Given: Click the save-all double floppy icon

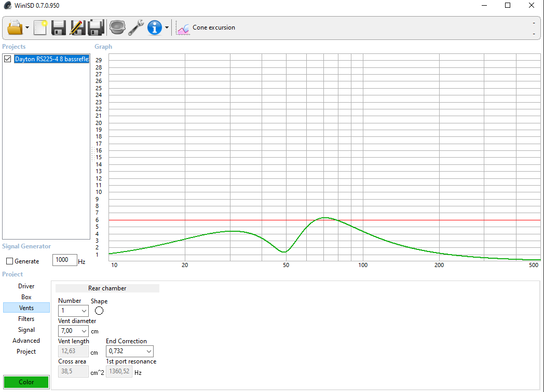Looking at the screenshot, I should click(96, 27).
